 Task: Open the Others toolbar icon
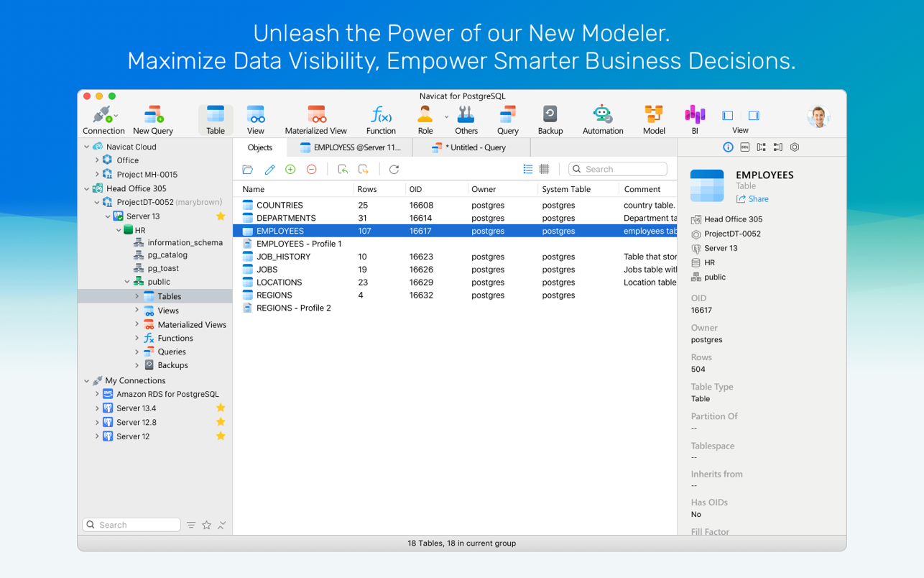click(x=466, y=120)
